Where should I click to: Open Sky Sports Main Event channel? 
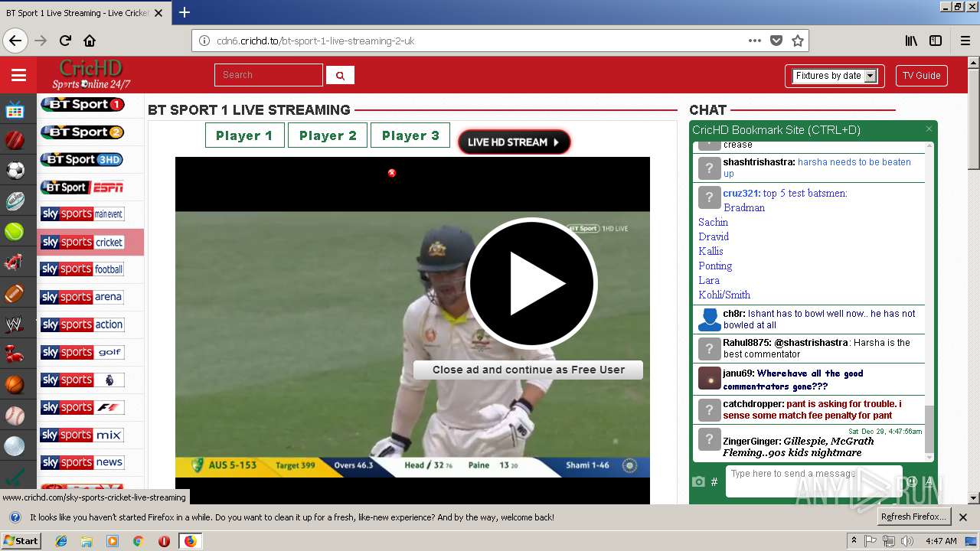pos(82,214)
